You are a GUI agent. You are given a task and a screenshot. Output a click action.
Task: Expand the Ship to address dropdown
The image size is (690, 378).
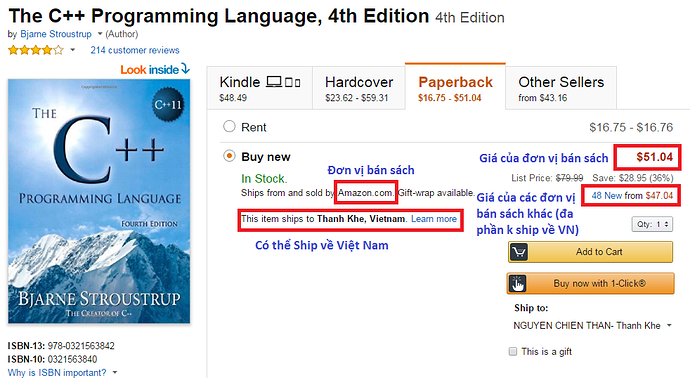[x=593, y=326]
